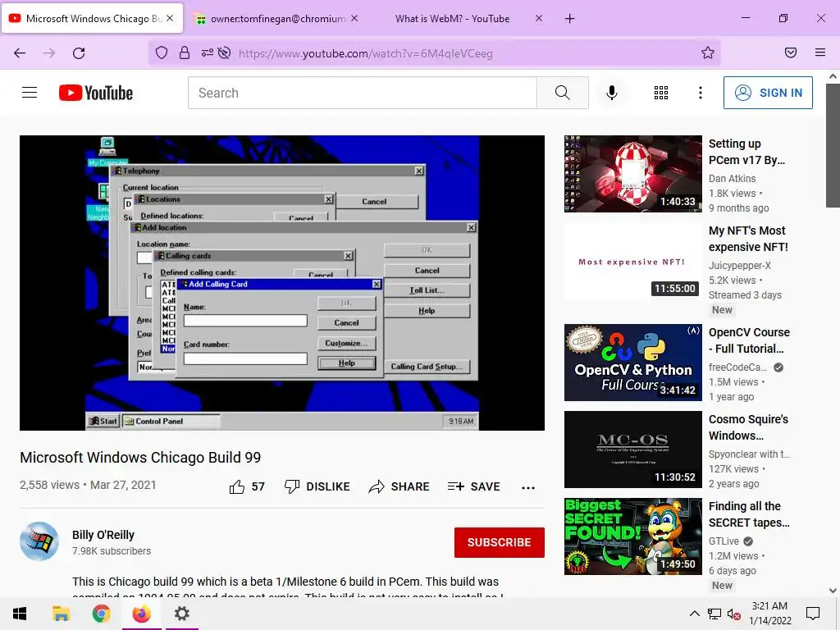840x630 pixels.
Task: Click the browser address bar URL
Action: tap(365, 53)
